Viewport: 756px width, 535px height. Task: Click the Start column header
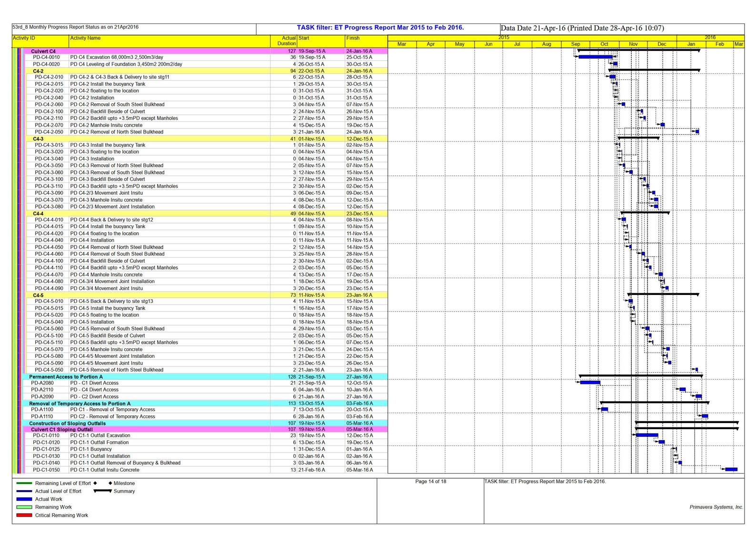click(x=321, y=41)
